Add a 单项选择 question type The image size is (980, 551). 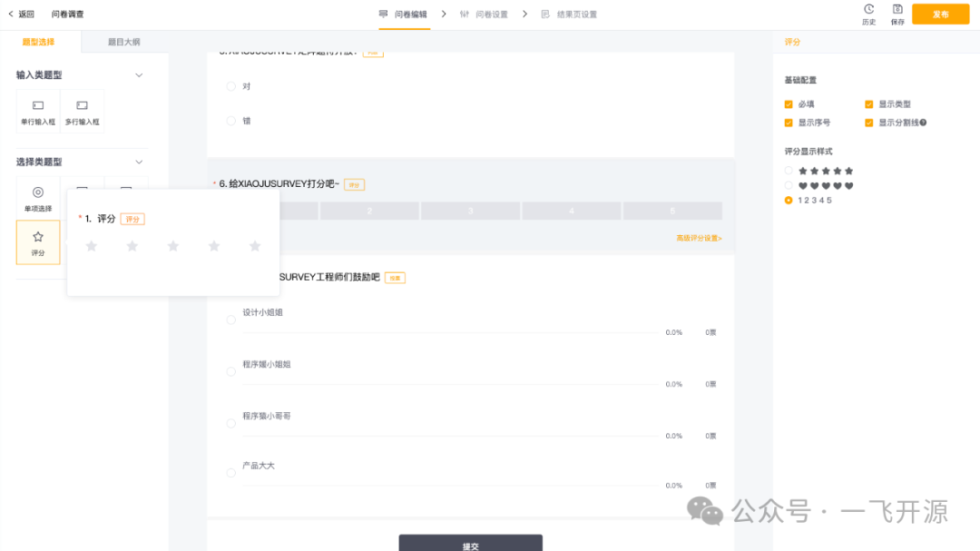tap(38, 198)
